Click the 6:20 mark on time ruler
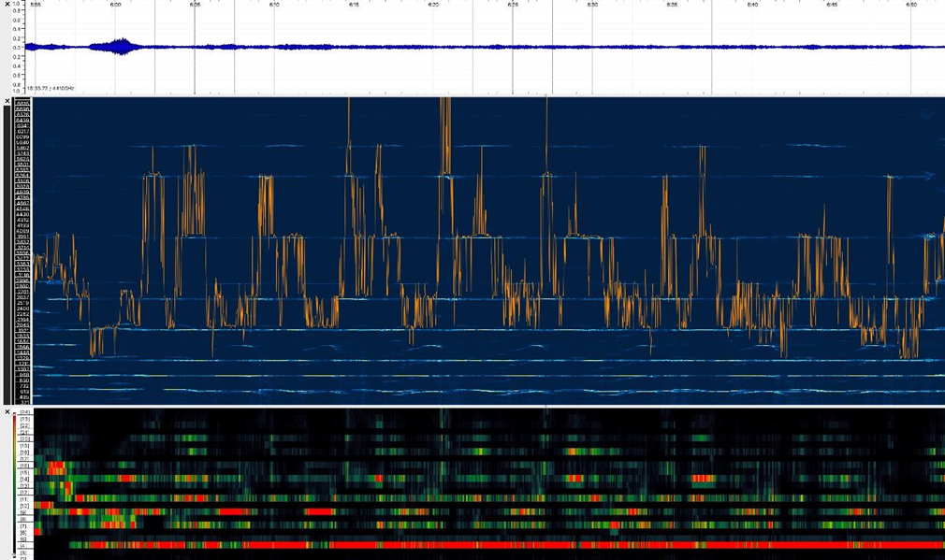The height and width of the screenshot is (560, 945). tap(433, 5)
